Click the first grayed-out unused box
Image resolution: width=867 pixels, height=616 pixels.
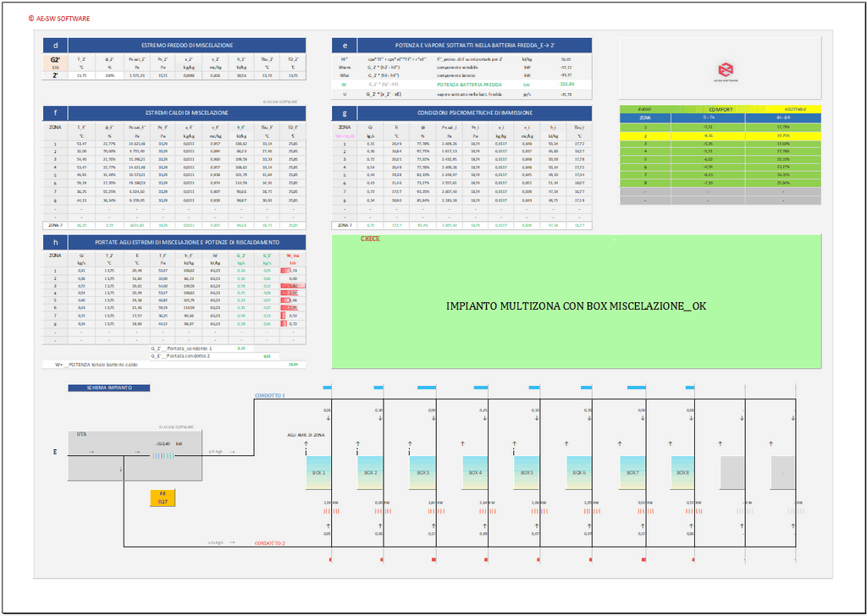pos(732,472)
